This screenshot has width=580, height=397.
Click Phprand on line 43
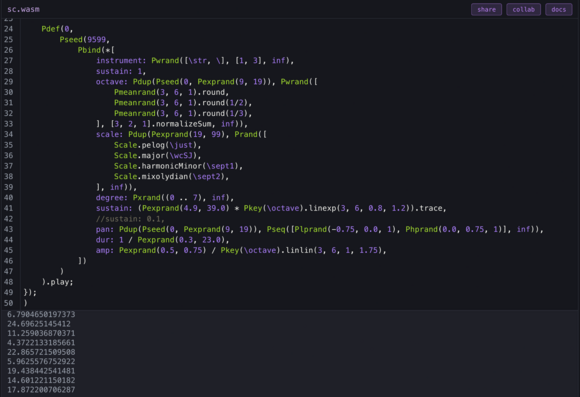click(421, 229)
